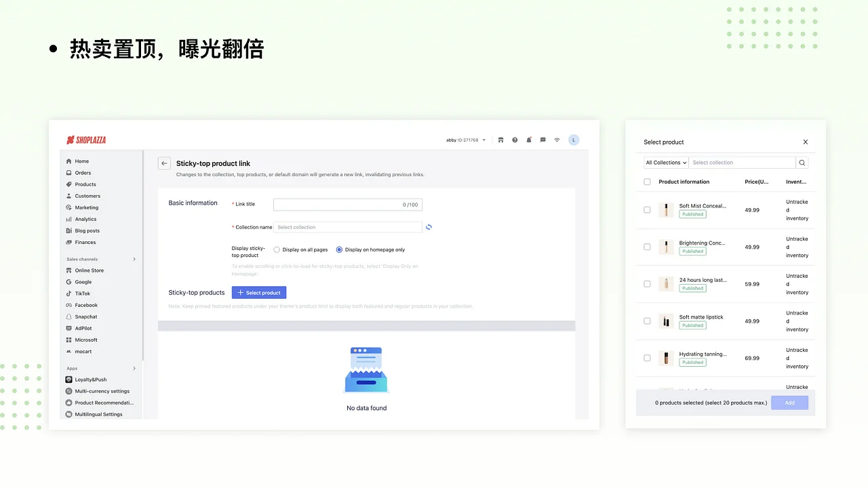
Task: Check the 24 hours long last... checkbox
Action: [x=647, y=284]
